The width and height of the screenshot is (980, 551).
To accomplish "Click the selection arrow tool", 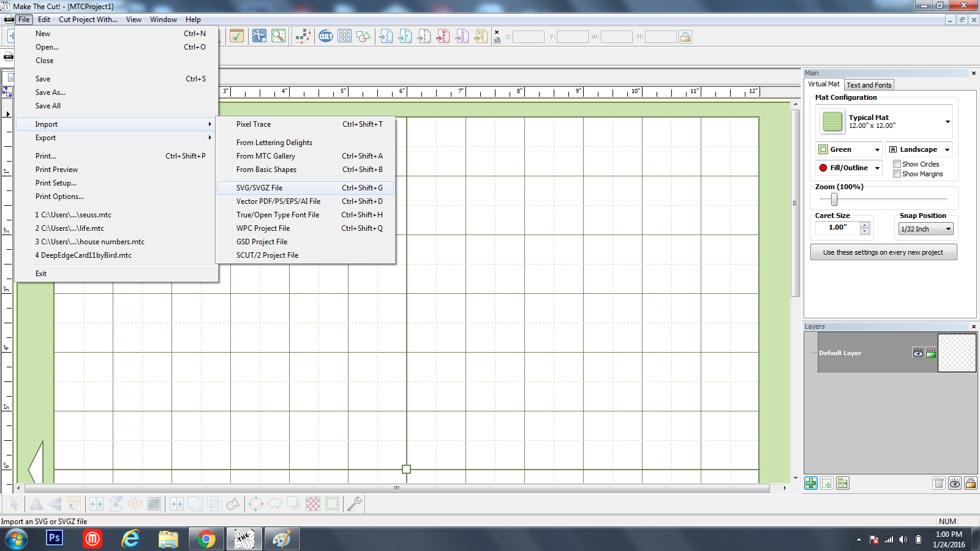I will pyautogui.click(x=15, y=504).
